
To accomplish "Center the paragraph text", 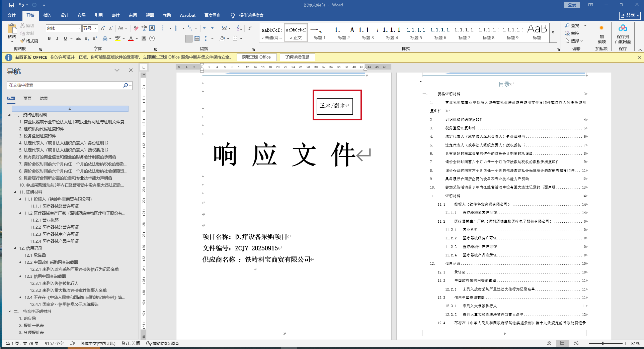I will [173, 38].
